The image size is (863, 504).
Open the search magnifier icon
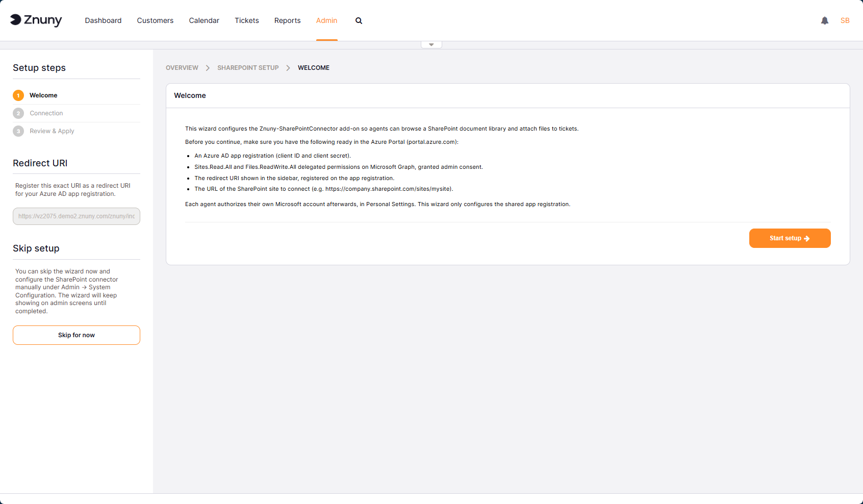pos(359,21)
